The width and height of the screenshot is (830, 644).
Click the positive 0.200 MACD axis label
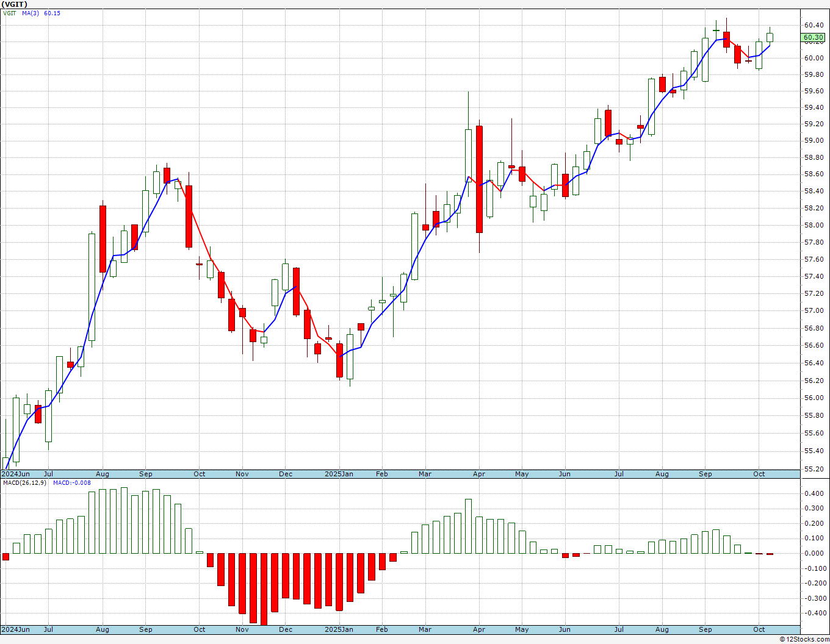point(814,524)
